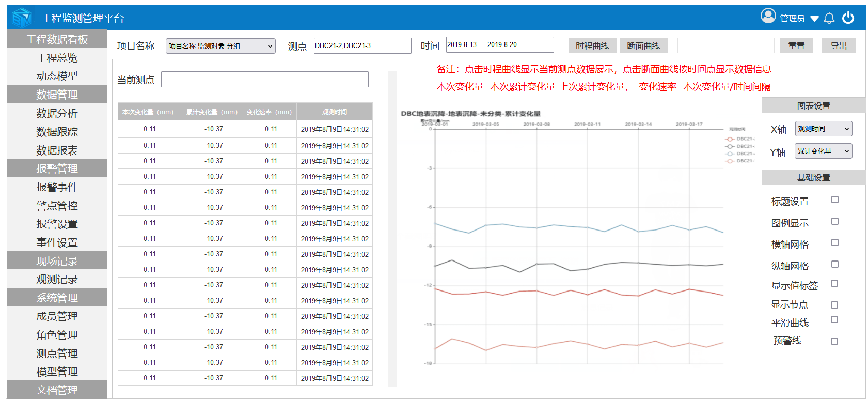Click the 重置 reset button

[x=796, y=45]
